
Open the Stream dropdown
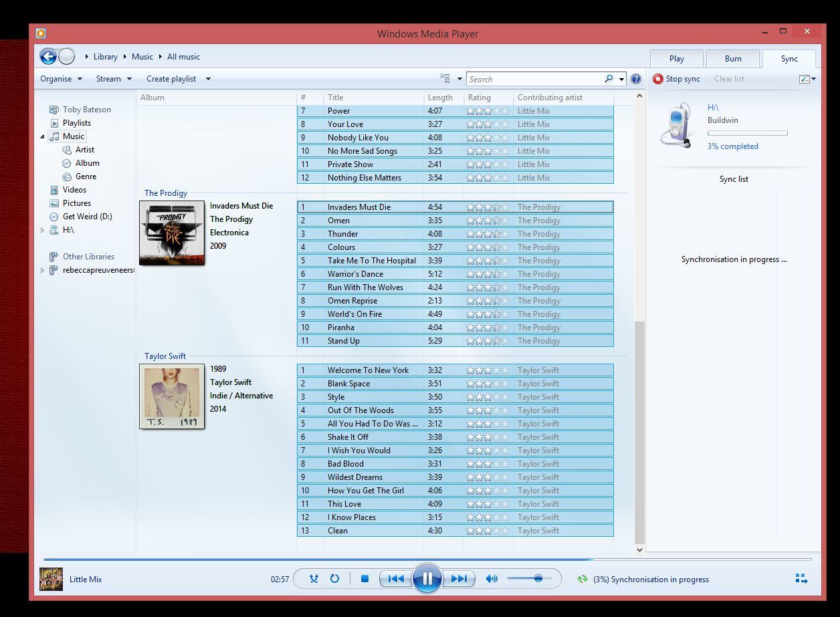click(114, 79)
